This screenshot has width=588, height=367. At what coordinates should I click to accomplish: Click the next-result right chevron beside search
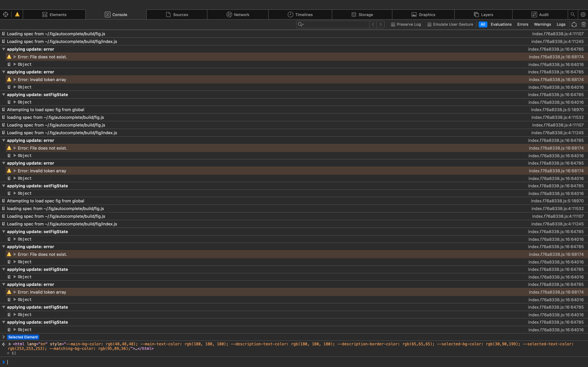coord(380,24)
